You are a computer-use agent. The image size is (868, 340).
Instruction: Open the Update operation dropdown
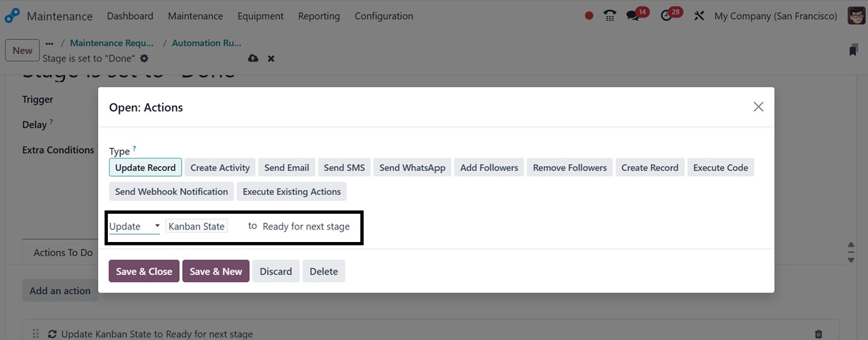134,226
